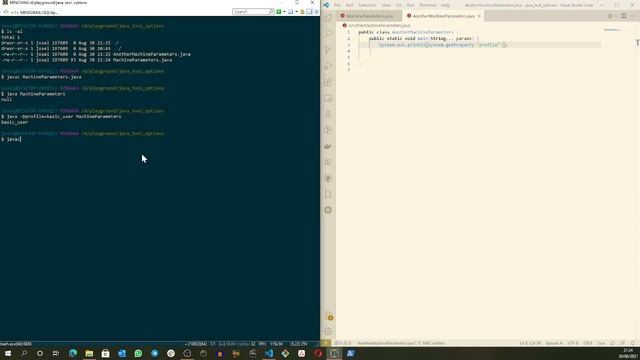Run Java file using editor play button
640x360 pixels.
click(610, 16)
